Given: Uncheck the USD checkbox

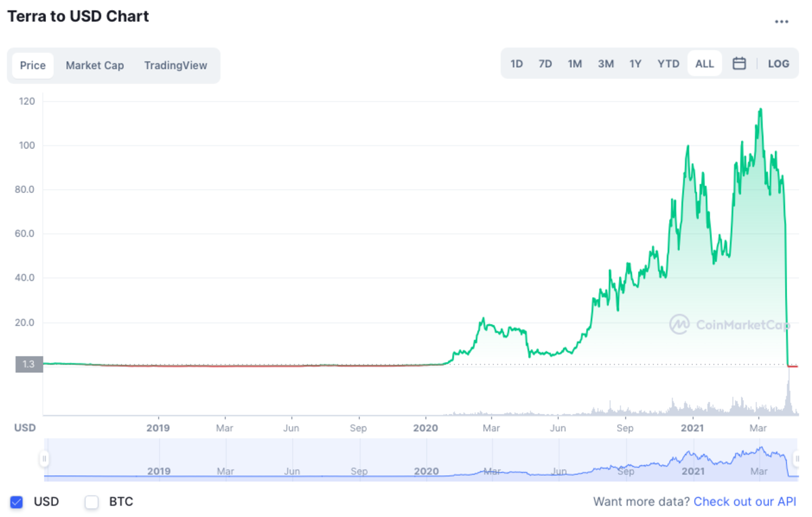Looking at the screenshot, I should pos(17,502).
